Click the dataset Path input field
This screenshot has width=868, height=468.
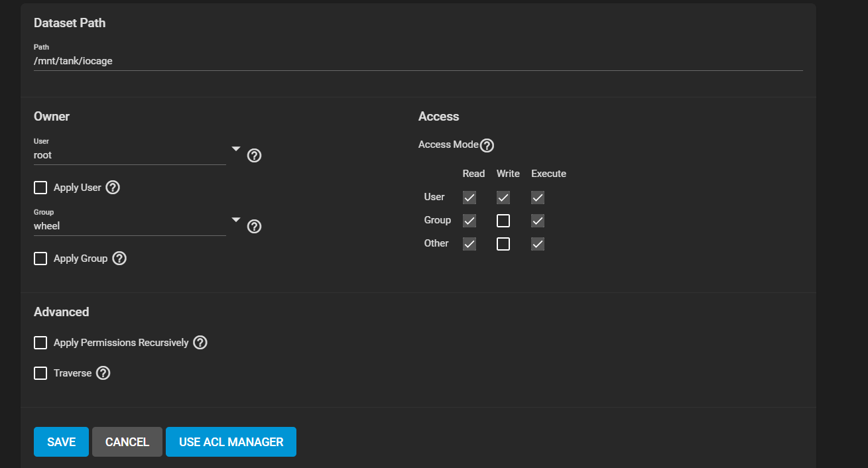pyautogui.click(x=418, y=61)
